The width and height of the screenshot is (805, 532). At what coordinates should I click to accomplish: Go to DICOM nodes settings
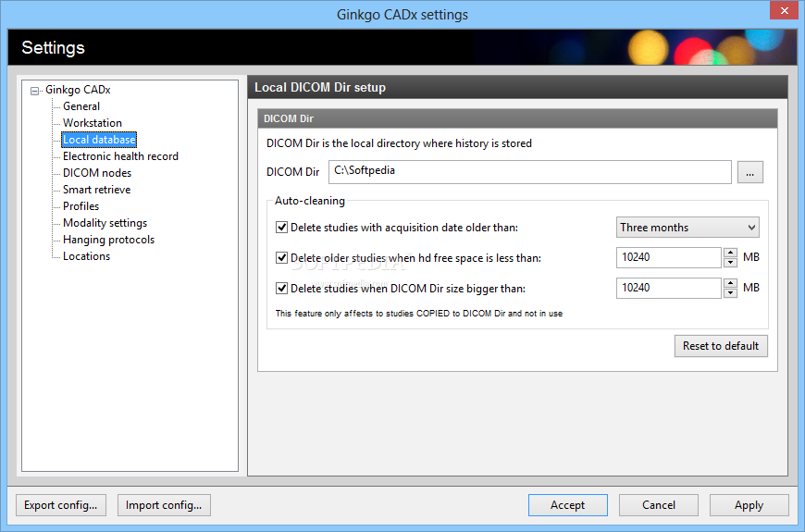coord(97,173)
